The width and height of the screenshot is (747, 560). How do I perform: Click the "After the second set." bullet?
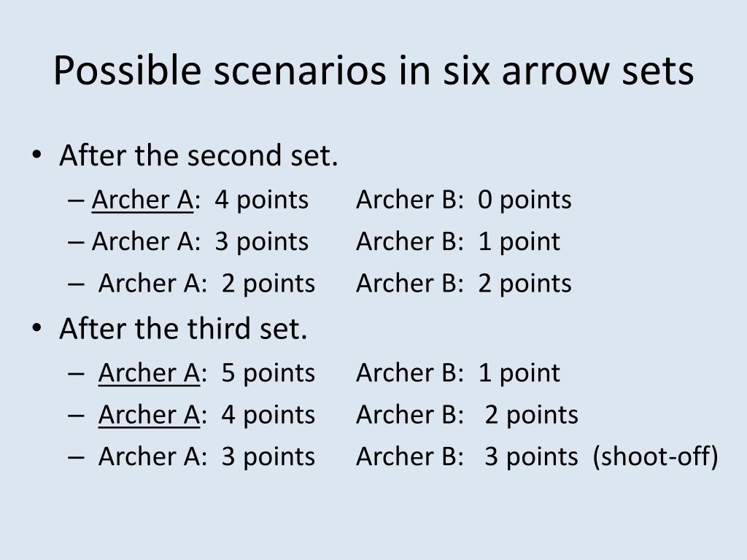point(198,155)
